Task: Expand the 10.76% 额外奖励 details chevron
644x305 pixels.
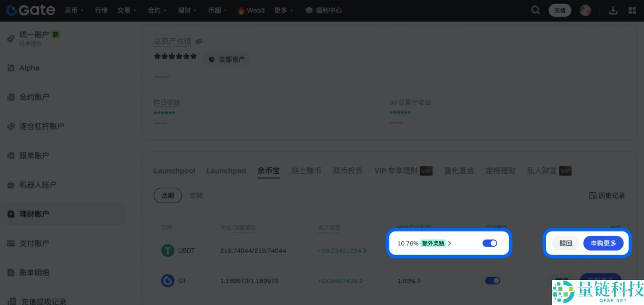Action: tap(449, 243)
